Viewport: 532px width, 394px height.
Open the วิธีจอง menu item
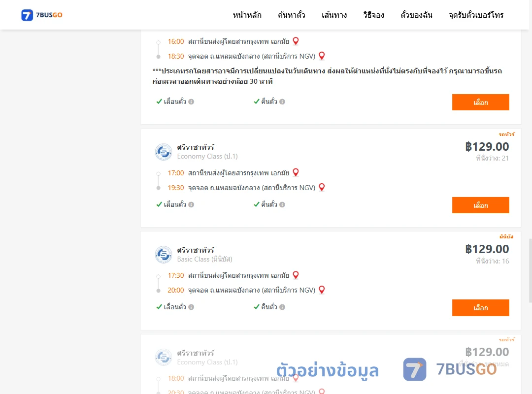coord(373,15)
